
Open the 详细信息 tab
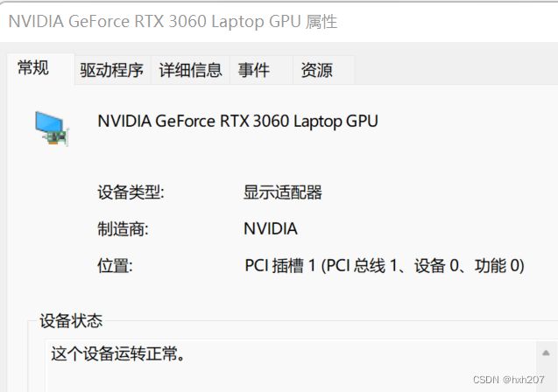[x=190, y=70]
